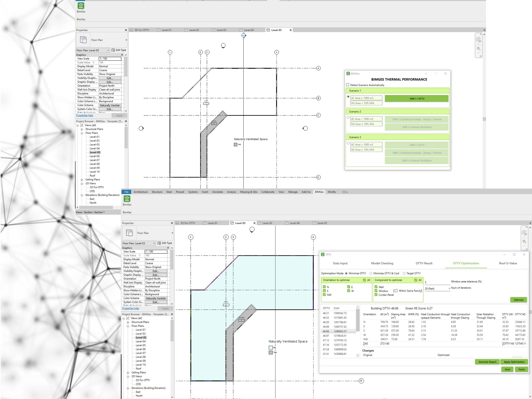532x399 pixels.
Task: Click the 3D For OTTV tab icon in upper window
Action: [131, 30]
